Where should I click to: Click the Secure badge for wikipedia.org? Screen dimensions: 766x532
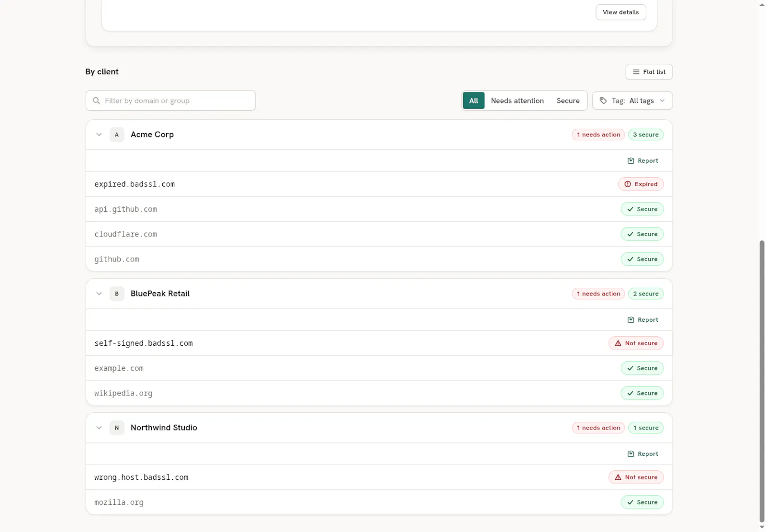coord(642,393)
